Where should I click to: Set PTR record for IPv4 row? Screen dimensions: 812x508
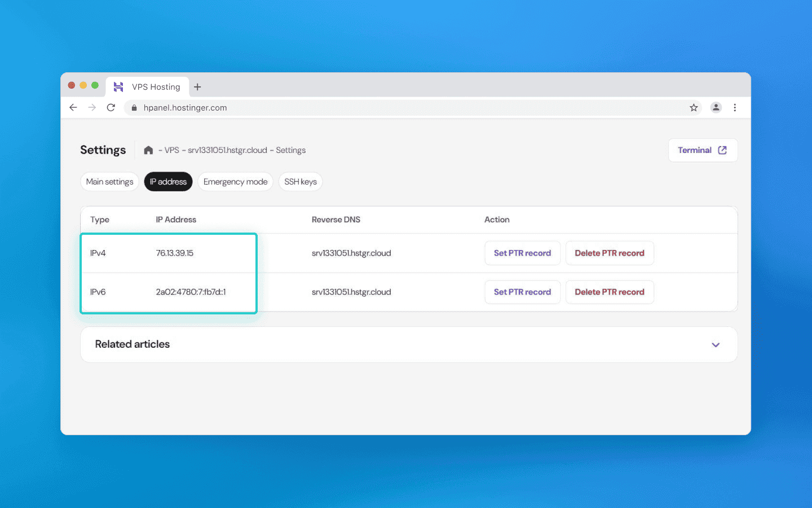coord(523,253)
